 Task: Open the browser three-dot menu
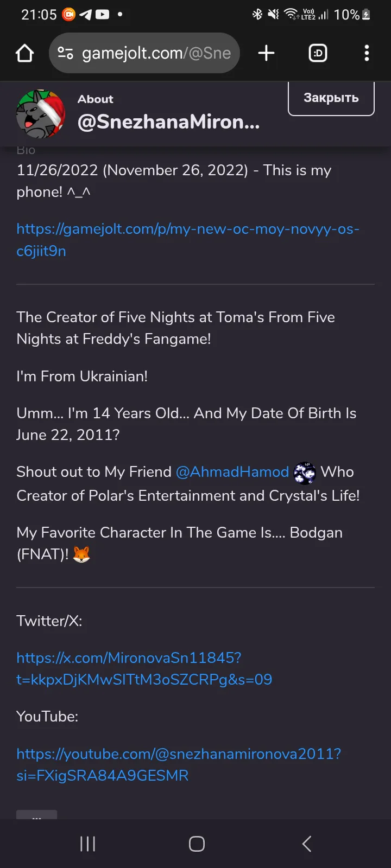[x=367, y=53]
